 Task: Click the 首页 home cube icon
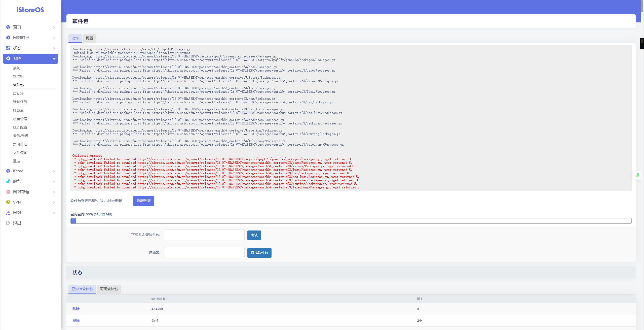(x=8, y=27)
